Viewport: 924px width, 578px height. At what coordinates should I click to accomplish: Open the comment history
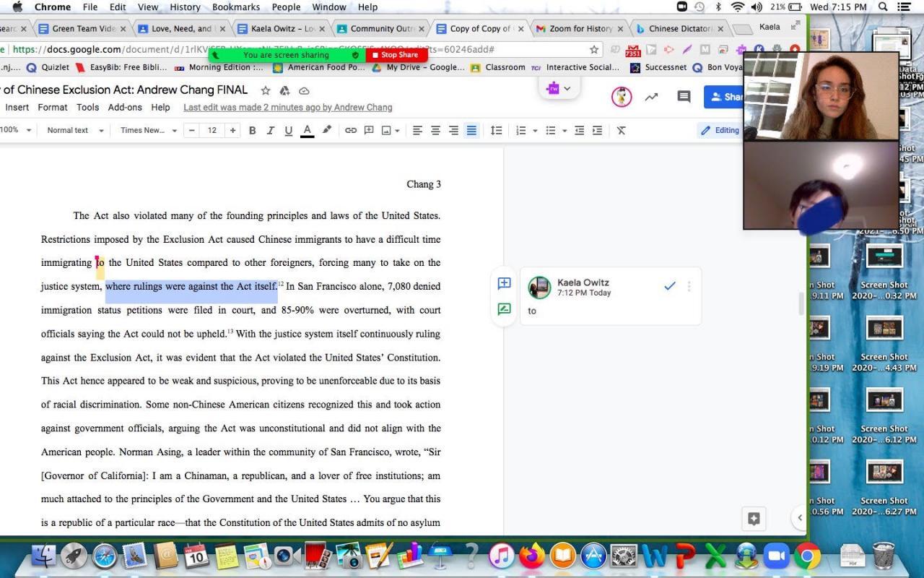pos(684,97)
